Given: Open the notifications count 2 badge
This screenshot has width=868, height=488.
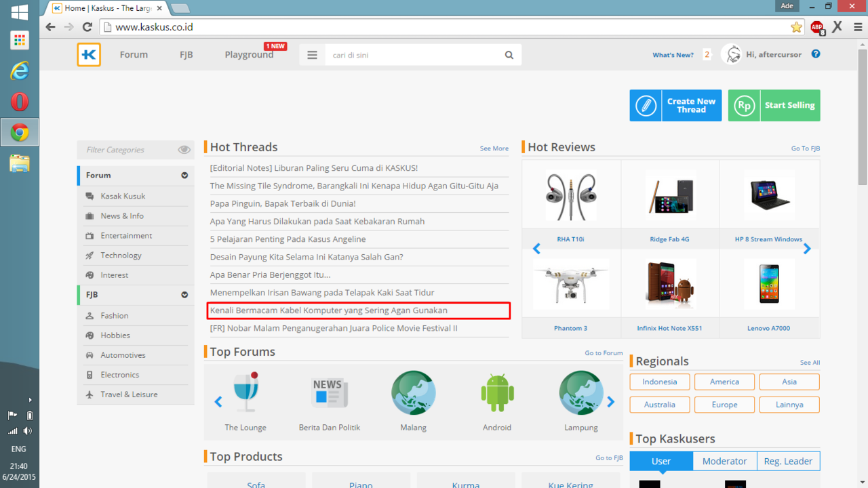Looking at the screenshot, I should [707, 55].
